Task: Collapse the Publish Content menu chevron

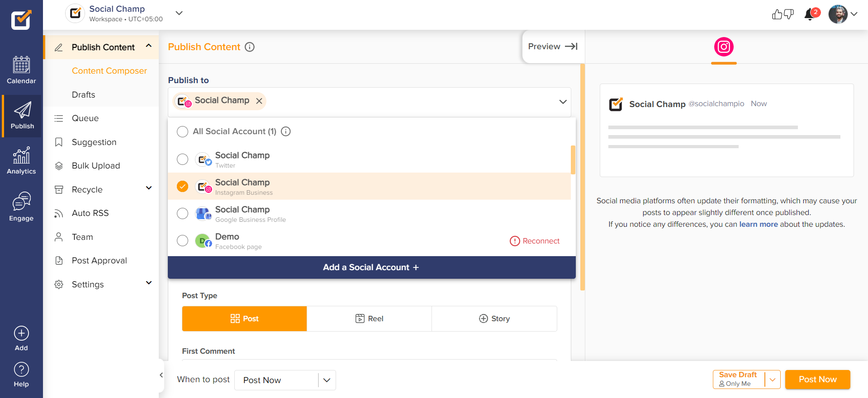Action: pyautogui.click(x=149, y=46)
